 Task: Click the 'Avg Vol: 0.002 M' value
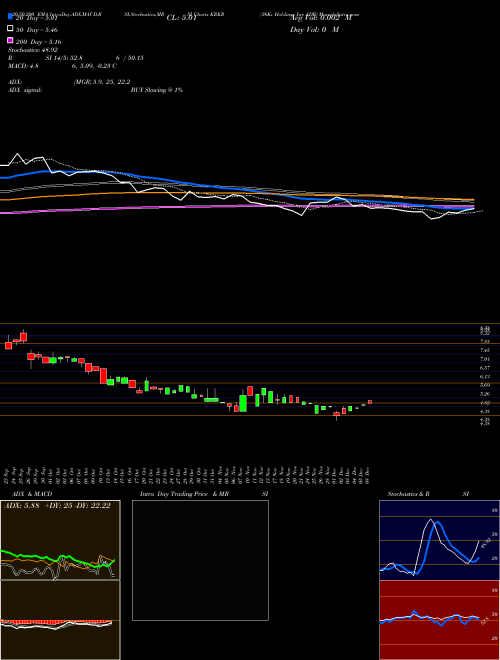(320, 18)
